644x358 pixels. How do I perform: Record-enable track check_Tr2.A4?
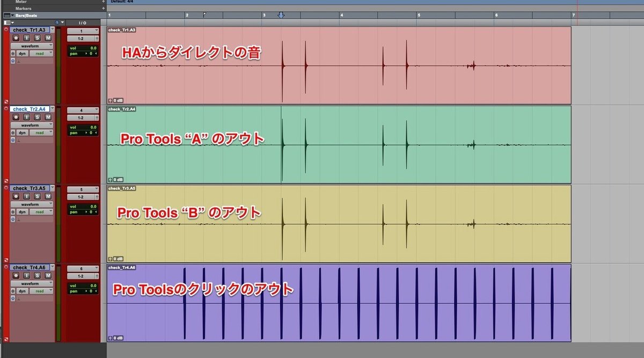16,116
